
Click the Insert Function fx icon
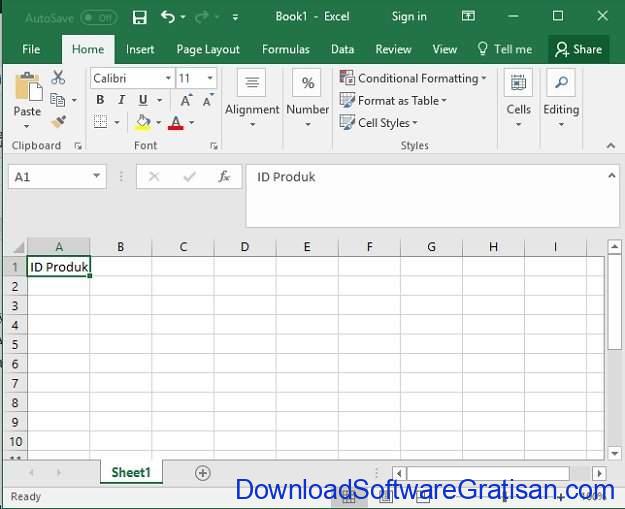[224, 176]
